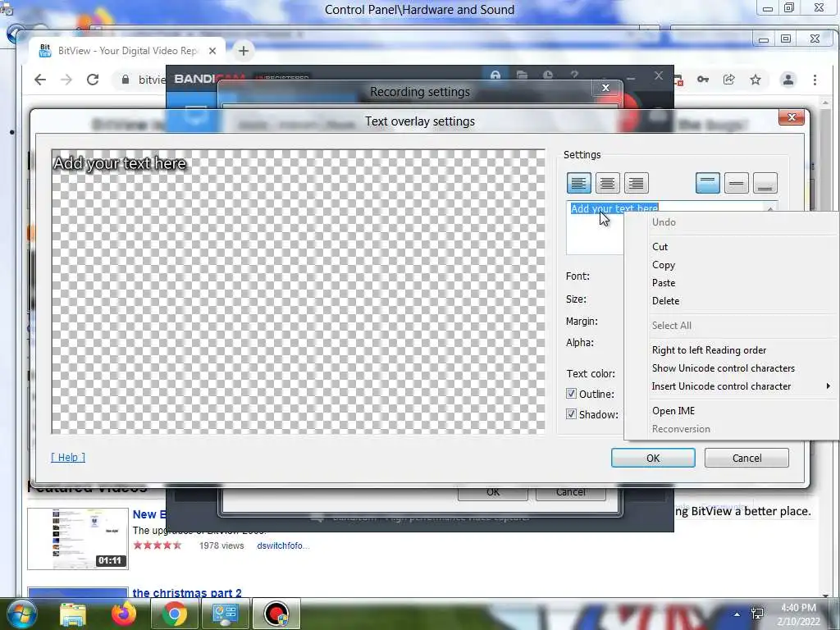The image size is (840, 630).
Task: Go forward in the Chrome browser
Action: [66, 80]
